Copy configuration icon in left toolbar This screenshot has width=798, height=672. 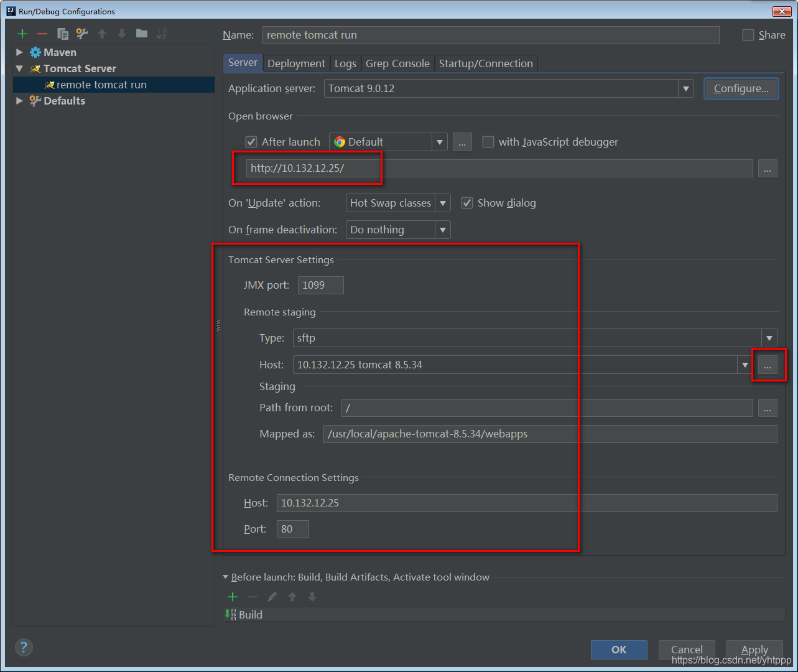[63, 34]
